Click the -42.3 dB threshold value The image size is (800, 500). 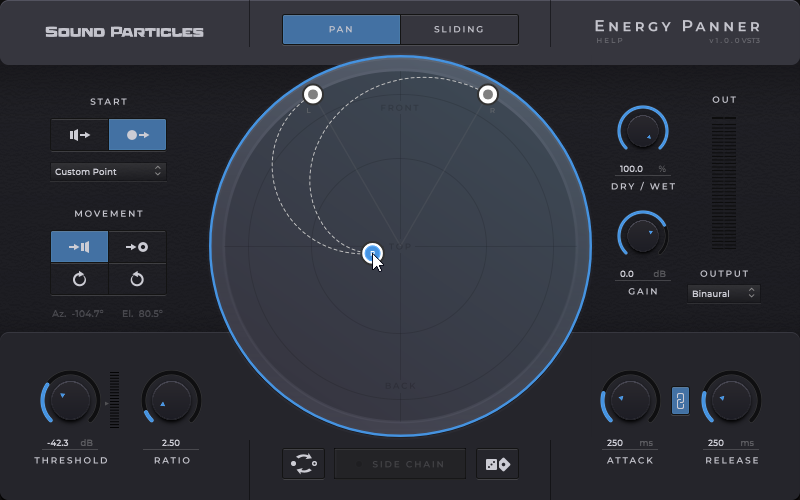tap(70, 443)
